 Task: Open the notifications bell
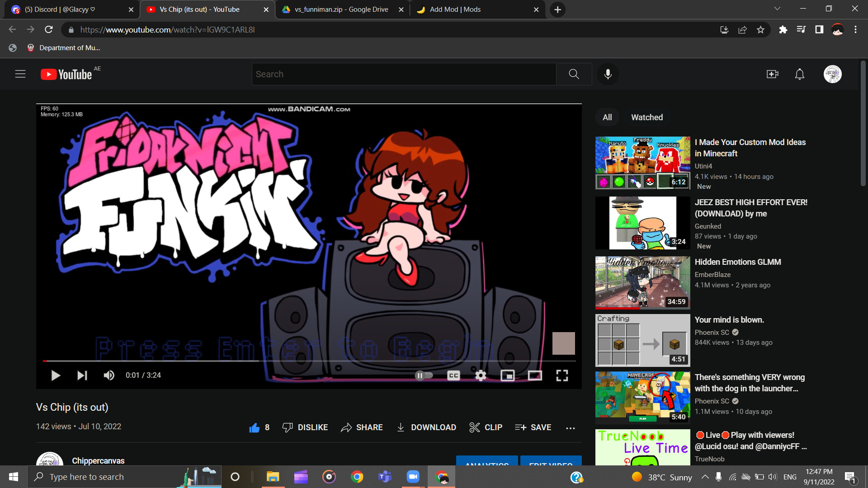[x=800, y=74]
